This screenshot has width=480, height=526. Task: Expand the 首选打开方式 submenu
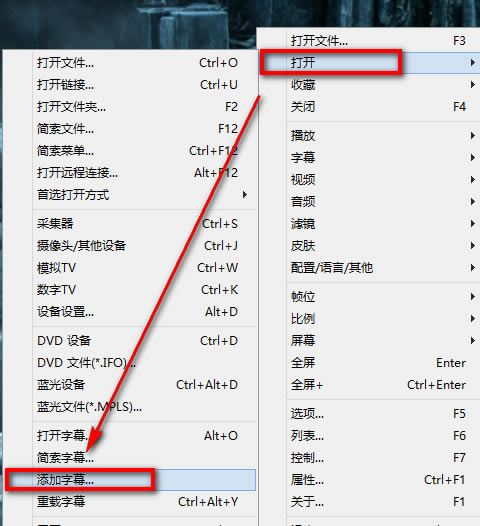pos(145,195)
